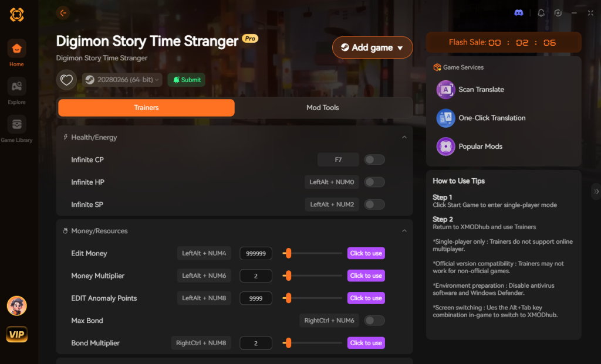Click the F7 hotkey for Infinite CP

tap(338, 159)
